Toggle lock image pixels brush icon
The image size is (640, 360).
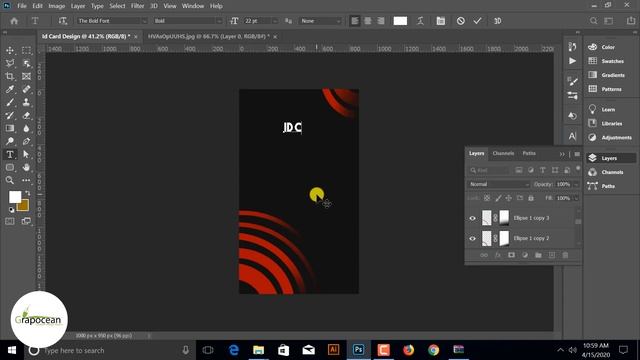coord(498,198)
